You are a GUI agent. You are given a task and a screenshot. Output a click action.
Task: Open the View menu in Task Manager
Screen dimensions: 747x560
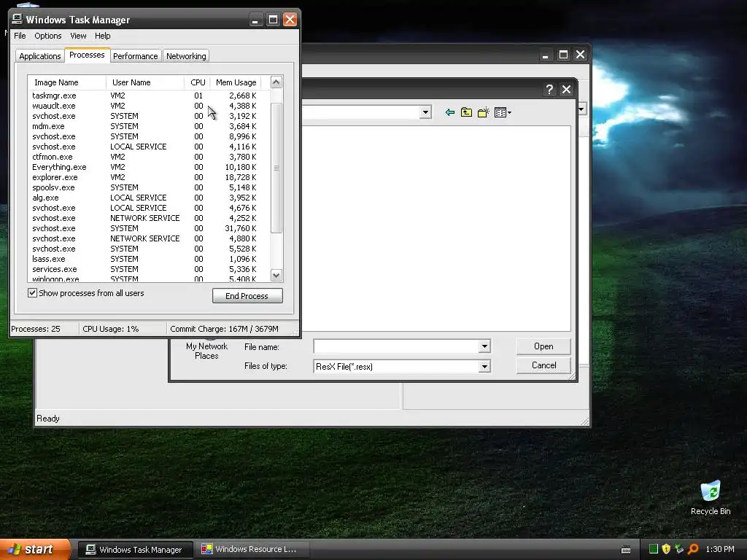(x=78, y=36)
